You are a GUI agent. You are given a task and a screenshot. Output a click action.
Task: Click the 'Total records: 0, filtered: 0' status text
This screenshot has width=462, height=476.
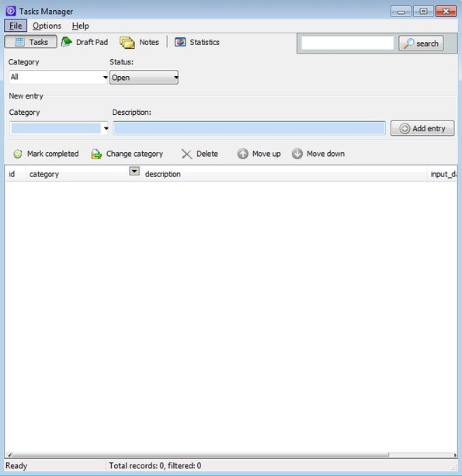tap(155, 466)
